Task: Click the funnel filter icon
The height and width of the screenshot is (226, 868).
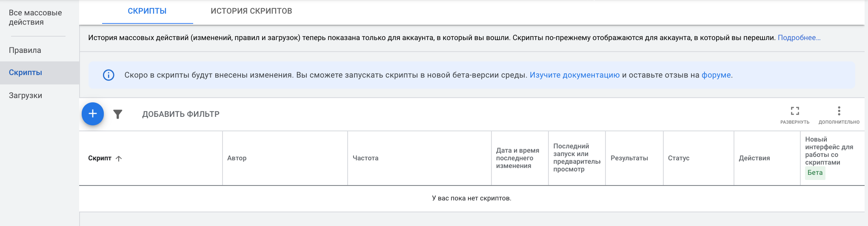Action: pyautogui.click(x=118, y=114)
